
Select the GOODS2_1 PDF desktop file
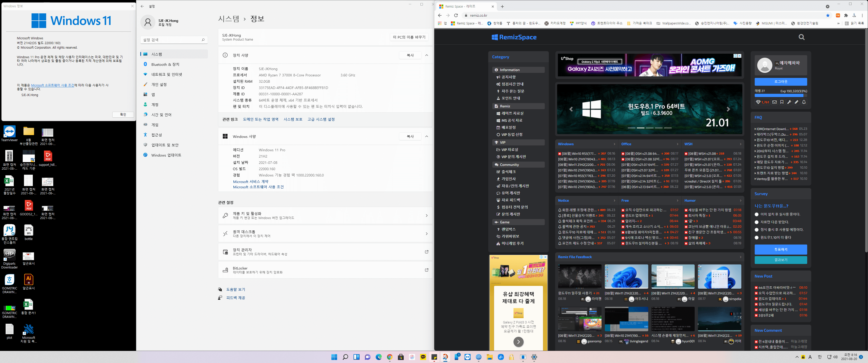[29, 208]
